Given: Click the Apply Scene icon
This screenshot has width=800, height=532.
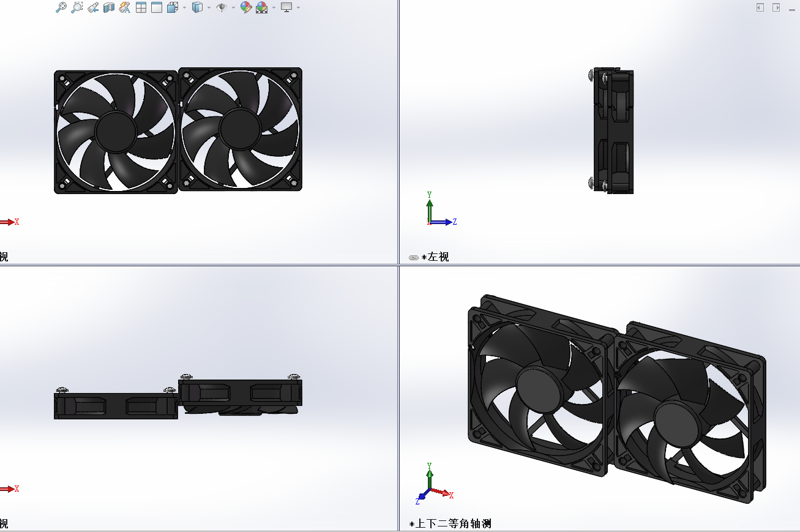Looking at the screenshot, I should [x=261, y=7].
